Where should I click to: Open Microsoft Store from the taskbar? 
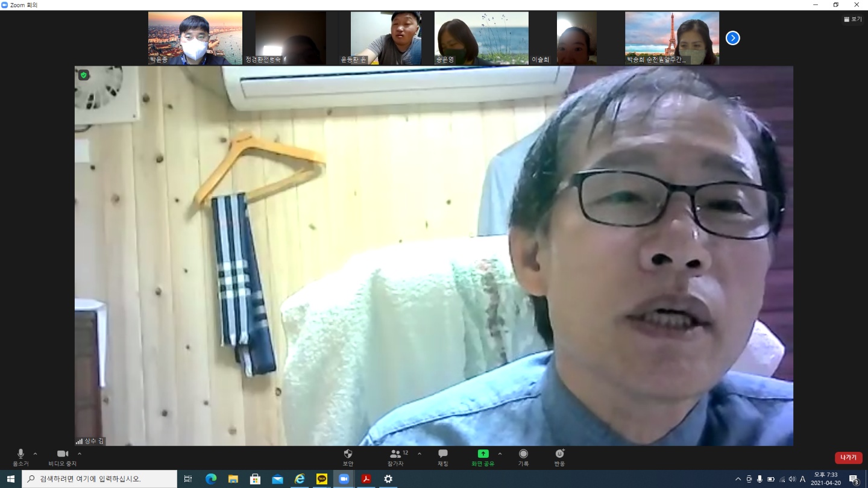click(x=255, y=479)
